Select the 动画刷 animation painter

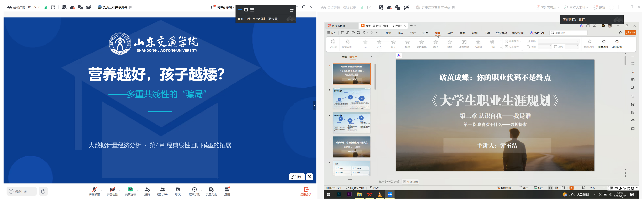[x=333, y=43]
